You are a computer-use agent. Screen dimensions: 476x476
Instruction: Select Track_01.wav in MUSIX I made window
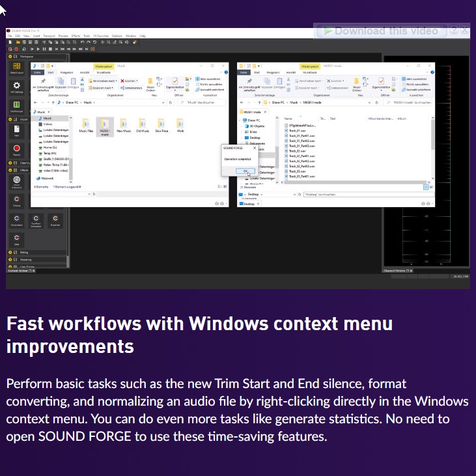(296, 131)
